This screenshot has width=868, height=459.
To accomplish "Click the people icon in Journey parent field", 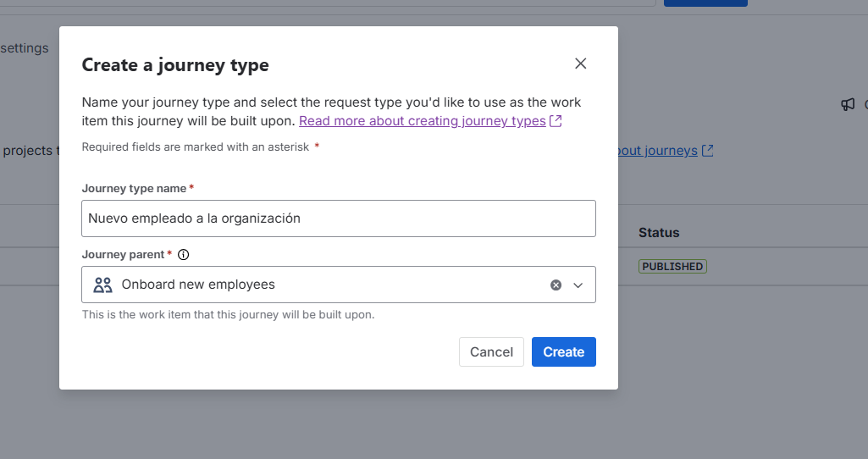I will pos(102,285).
